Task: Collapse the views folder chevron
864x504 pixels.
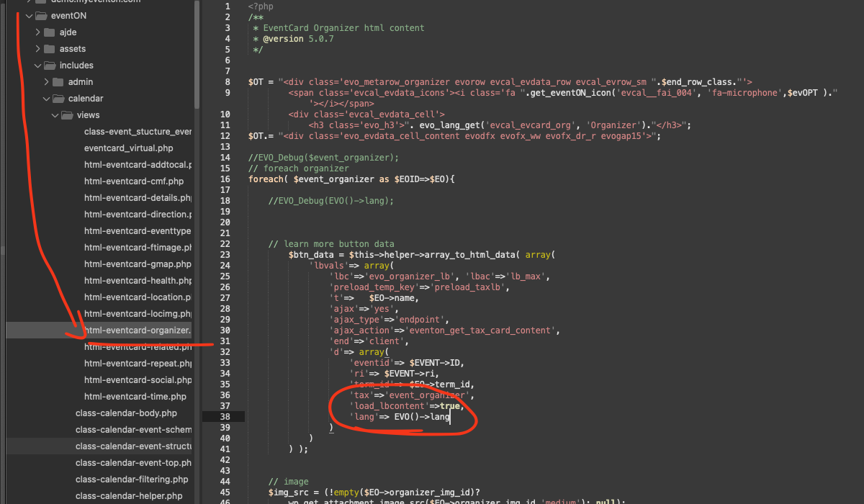Action: pyautogui.click(x=55, y=114)
